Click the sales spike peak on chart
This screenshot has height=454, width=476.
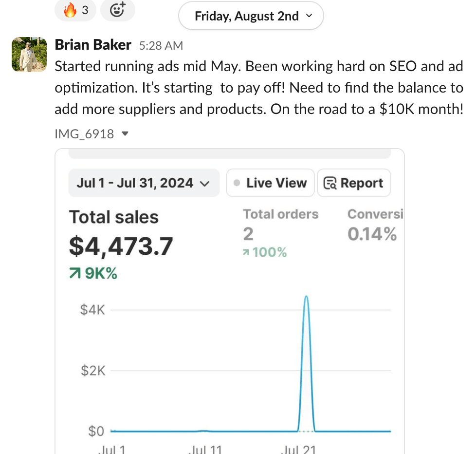tap(306, 297)
